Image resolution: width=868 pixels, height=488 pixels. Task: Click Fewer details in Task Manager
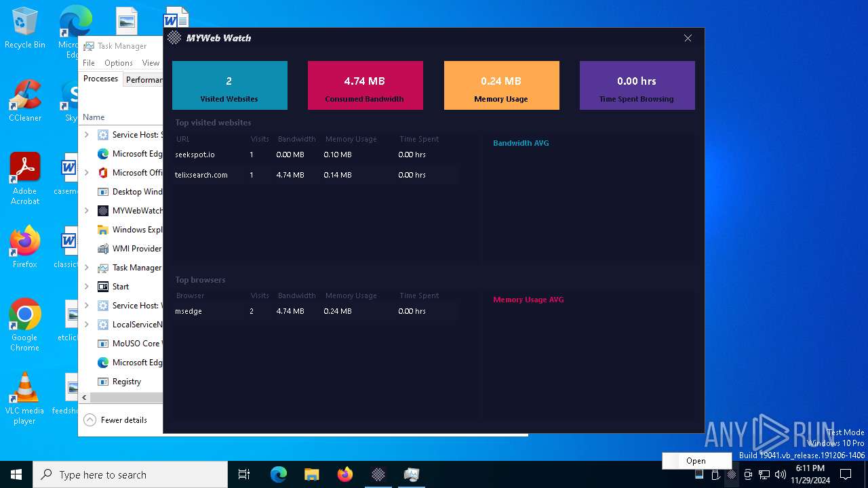116,420
